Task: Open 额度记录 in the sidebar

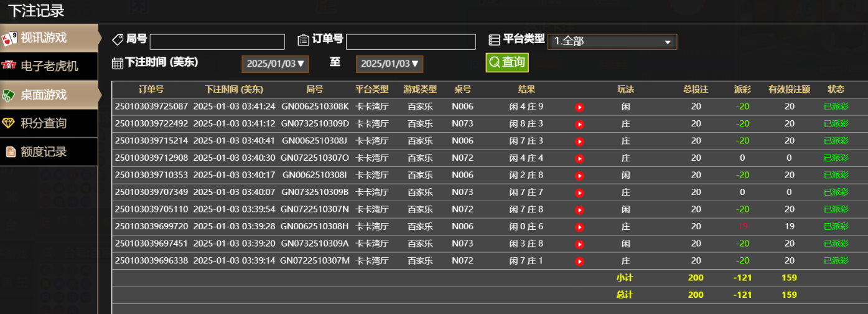Action: (x=49, y=152)
